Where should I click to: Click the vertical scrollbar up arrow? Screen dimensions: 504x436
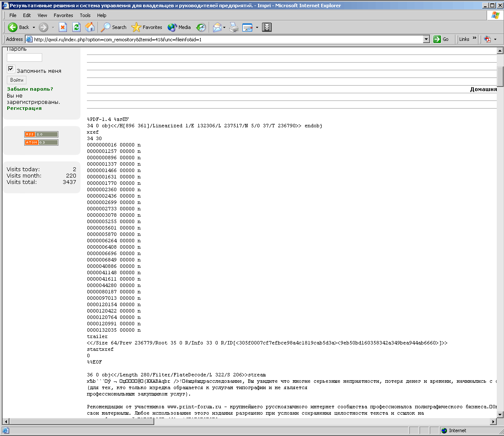point(500,51)
